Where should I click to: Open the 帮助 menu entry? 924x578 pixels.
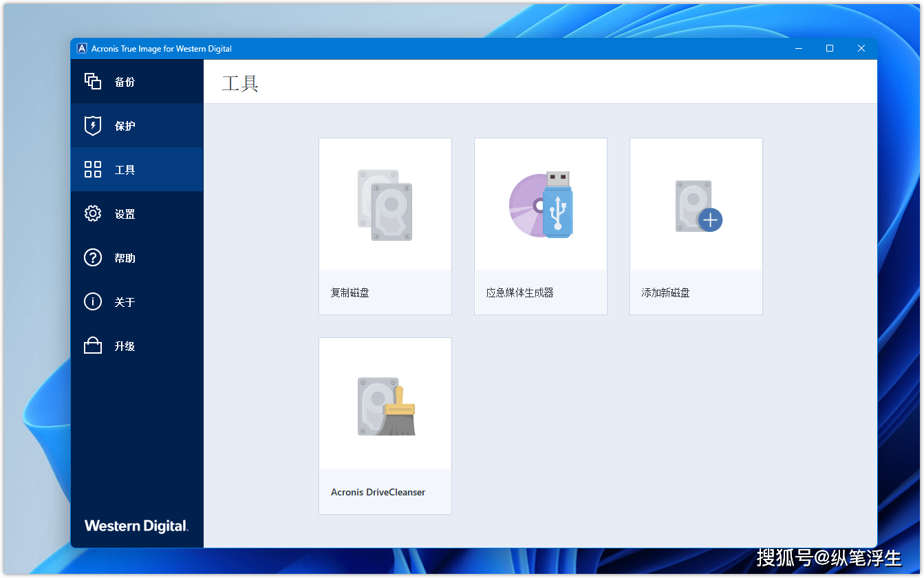pos(137,257)
